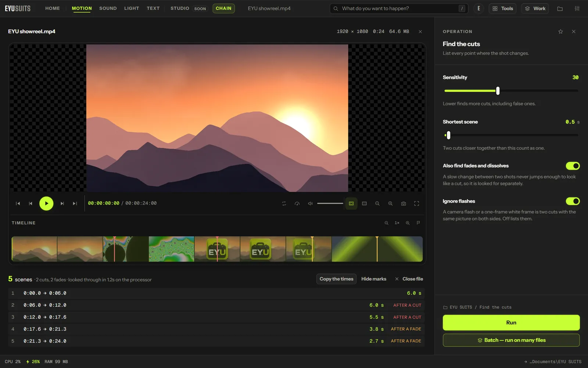Select the TEXT tab

(153, 8)
